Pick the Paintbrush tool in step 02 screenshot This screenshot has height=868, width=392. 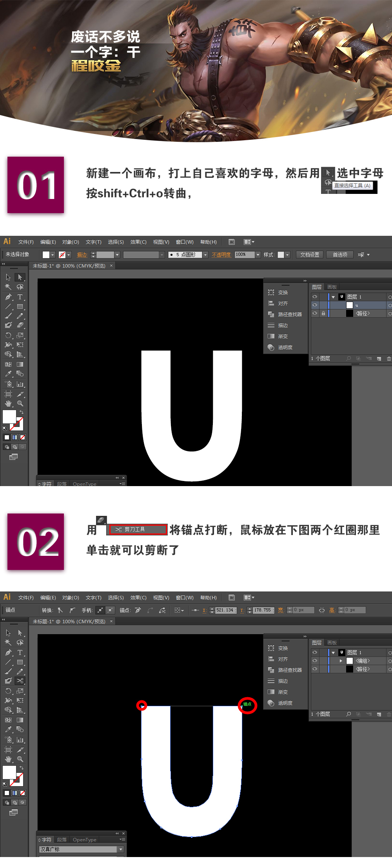(8, 671)
